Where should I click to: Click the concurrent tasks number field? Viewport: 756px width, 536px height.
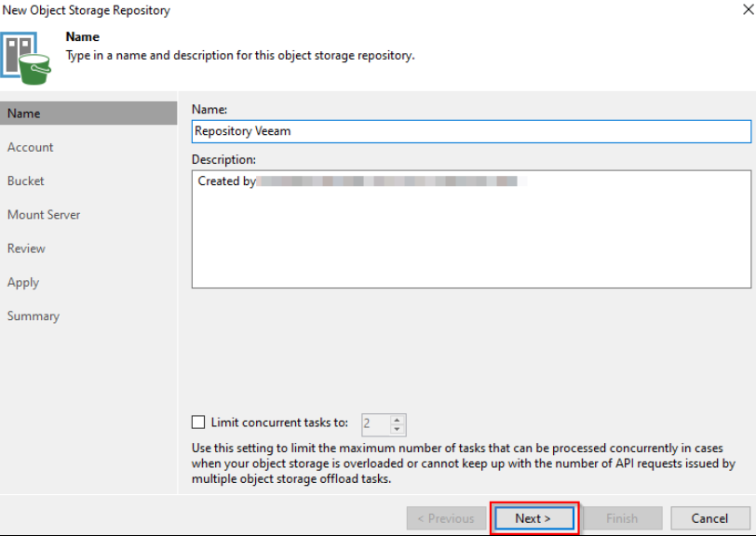pyautogui.click(x=373, y=424)
